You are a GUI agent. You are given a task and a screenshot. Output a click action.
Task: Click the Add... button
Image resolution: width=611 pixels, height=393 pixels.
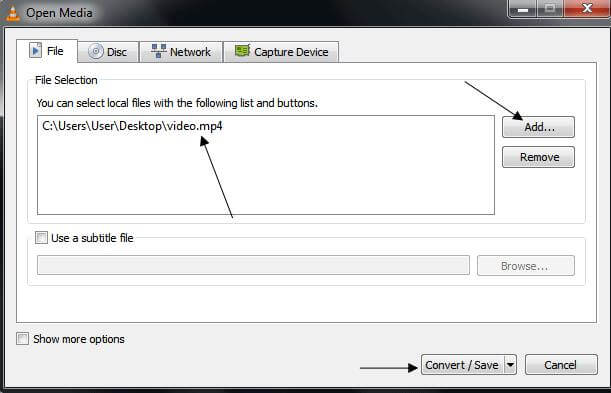[x=538, y=127]
